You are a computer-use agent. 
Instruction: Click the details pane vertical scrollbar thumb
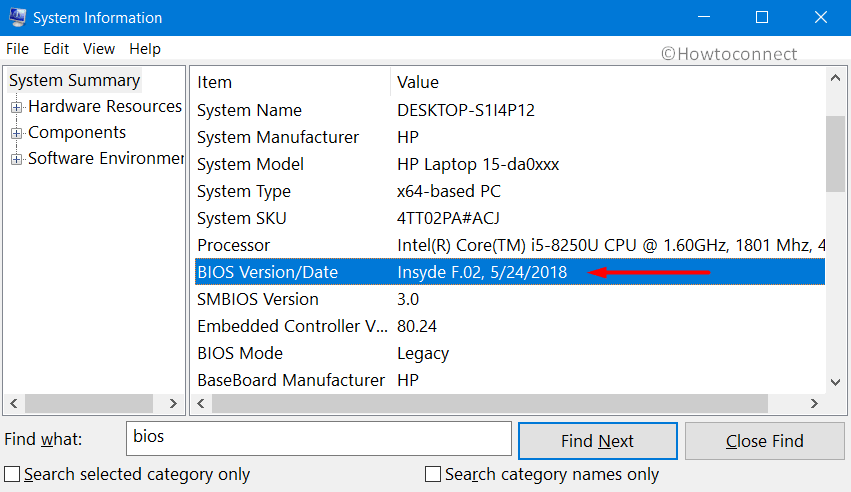[836, 154]
